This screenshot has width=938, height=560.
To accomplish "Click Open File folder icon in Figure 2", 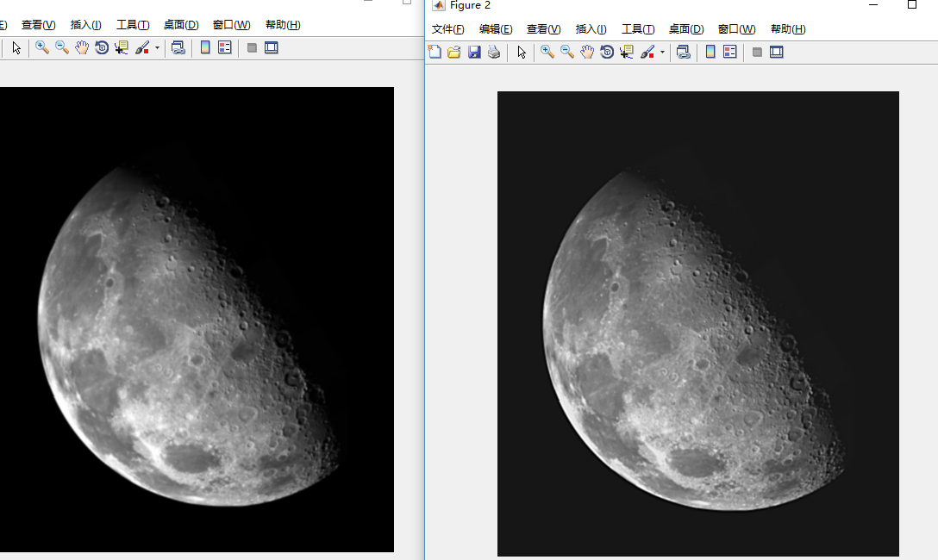I will click(x=453, y=53).
